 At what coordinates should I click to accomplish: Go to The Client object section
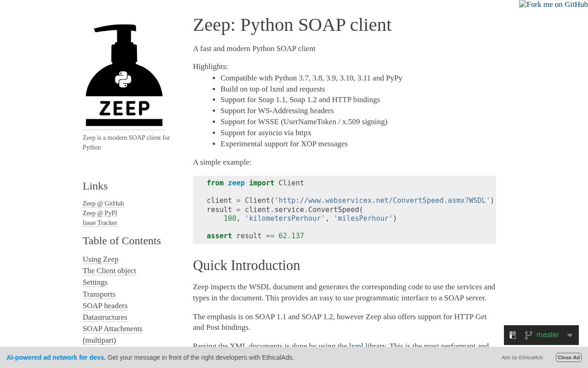pos(109,270)
